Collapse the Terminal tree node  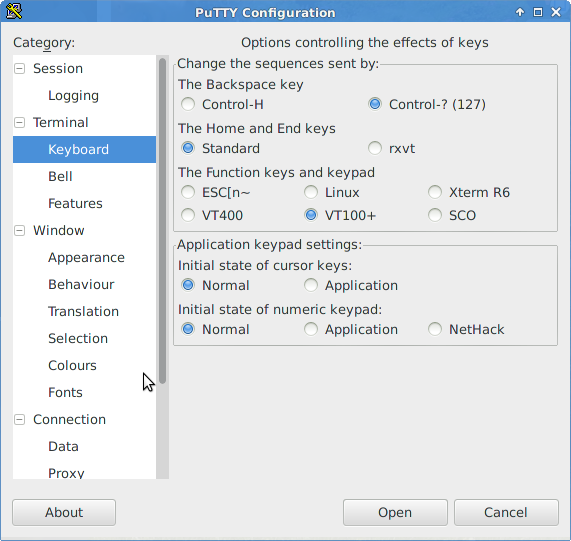pos(20,122)
